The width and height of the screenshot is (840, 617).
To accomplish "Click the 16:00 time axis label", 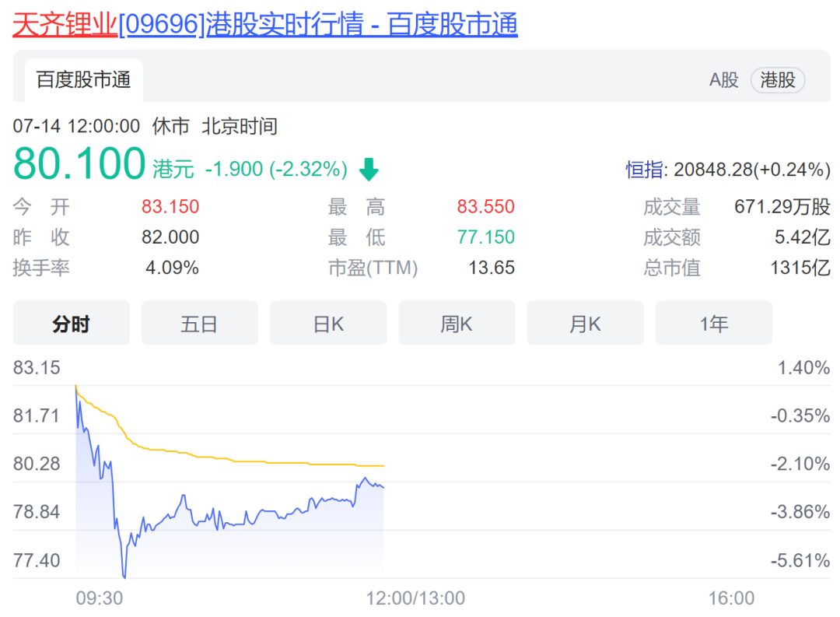I will pyautogui.click(x=731, y=598).
